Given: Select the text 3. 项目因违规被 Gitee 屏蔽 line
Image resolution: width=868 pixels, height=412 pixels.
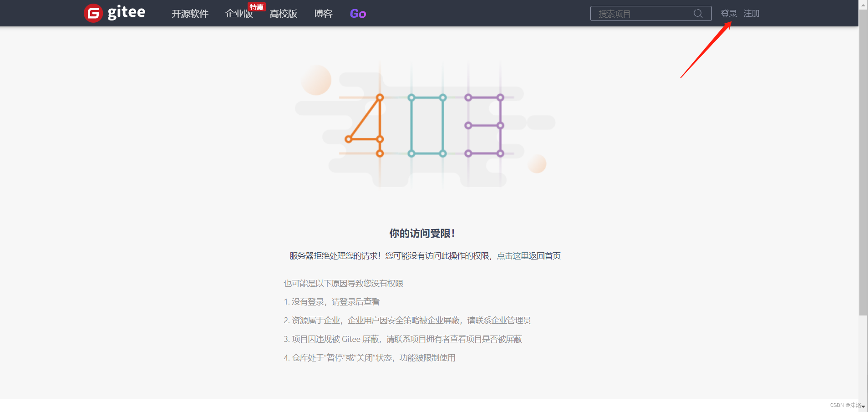Looking at the screenshot, I should tap(403, 339).
